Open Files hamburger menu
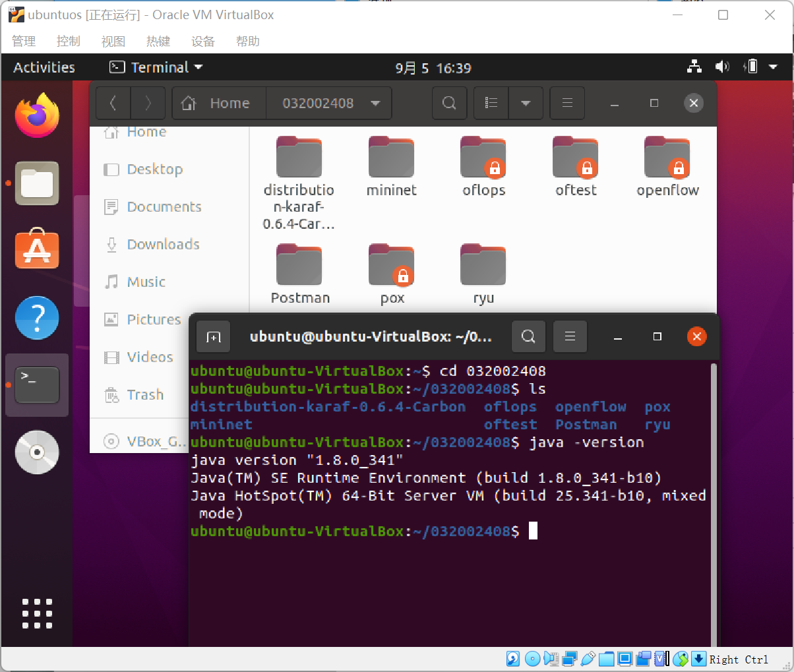The image size is (794, 672). pyautogui.click(x=567, y=103)
